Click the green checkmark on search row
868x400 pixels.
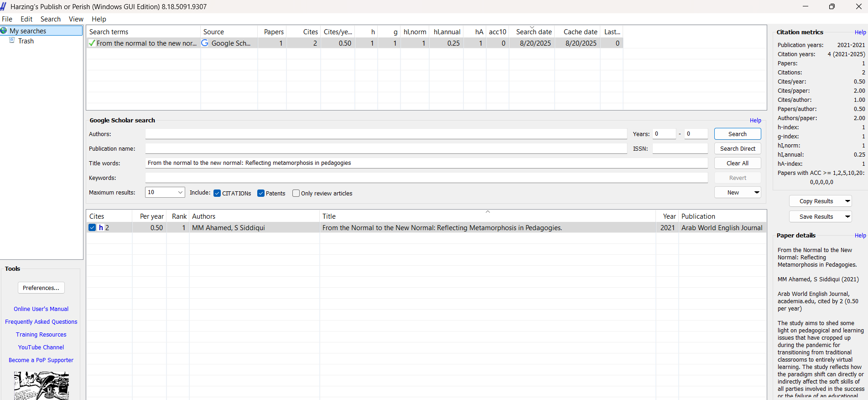pyautogui.click(x=92, y=43)
